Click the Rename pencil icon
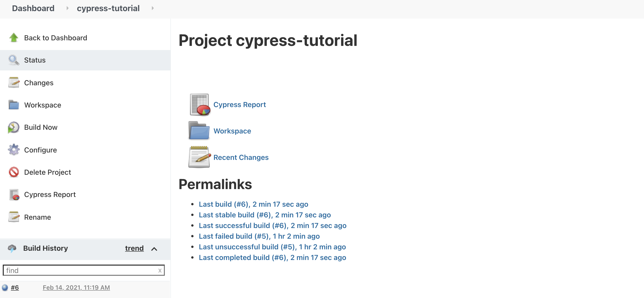 (14, 217)
